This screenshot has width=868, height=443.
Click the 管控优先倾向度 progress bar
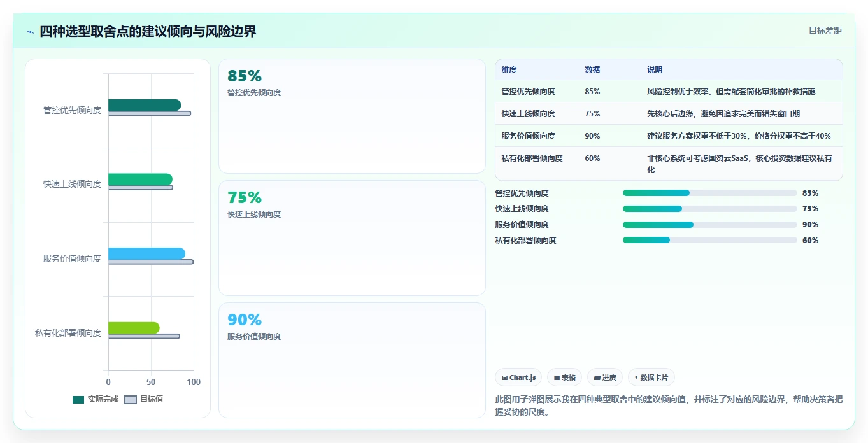[x=709, y=193]
